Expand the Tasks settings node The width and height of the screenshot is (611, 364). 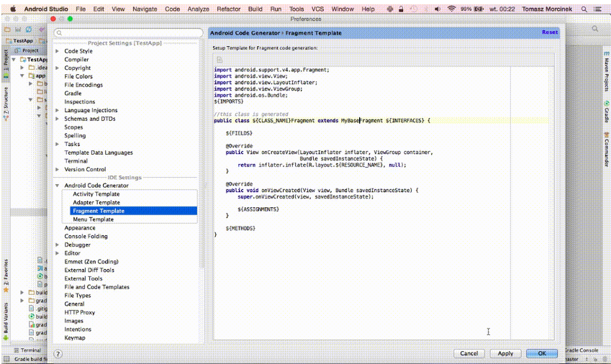point(58,144)
